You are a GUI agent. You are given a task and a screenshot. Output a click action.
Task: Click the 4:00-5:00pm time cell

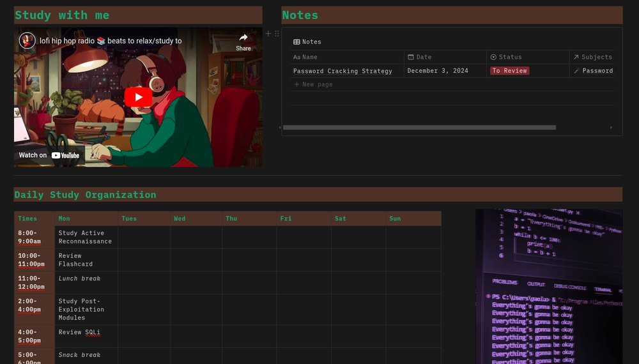[35, 337]
